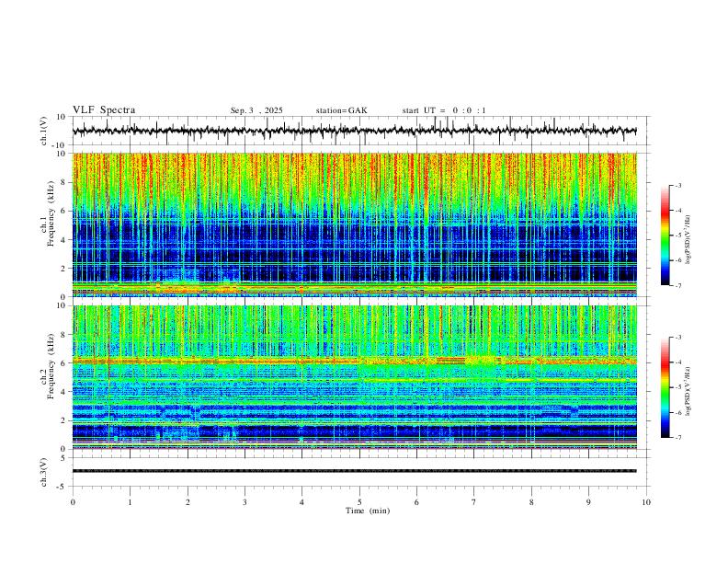This screenshot has width=728, height=563.
Task: Click the "-4" label on ch.2 color bar
Action: pos(678,362)
